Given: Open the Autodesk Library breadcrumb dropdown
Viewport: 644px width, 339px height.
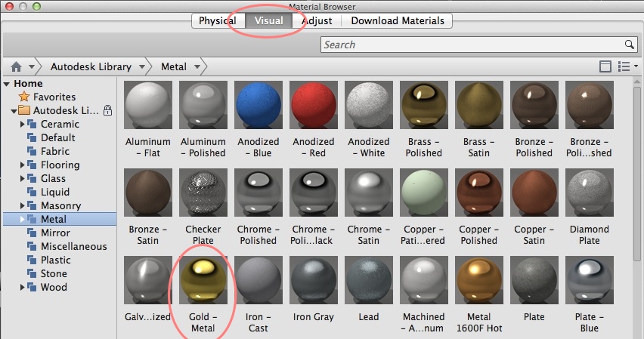Looking at the screenshot, I should pyautogui.click(x=141, y=66).
